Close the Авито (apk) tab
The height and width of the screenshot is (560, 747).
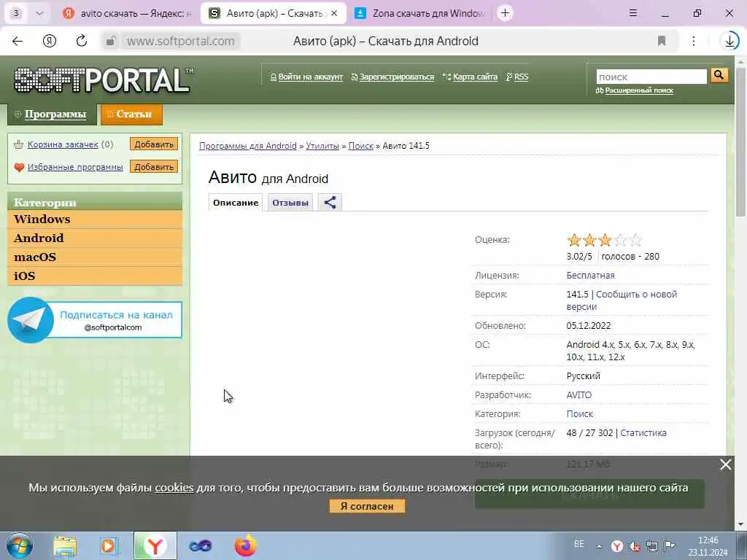tap(334, 13)
